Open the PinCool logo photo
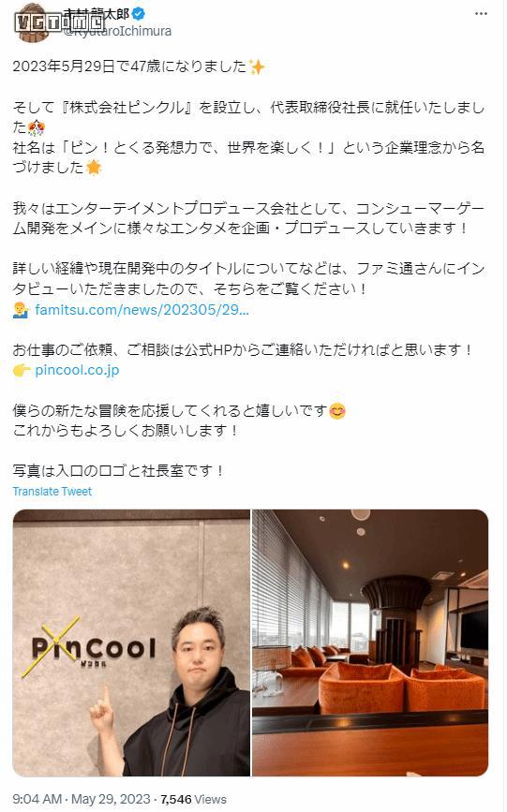The width and height of the screenshot is (507, 812). [x=132, y=642]
